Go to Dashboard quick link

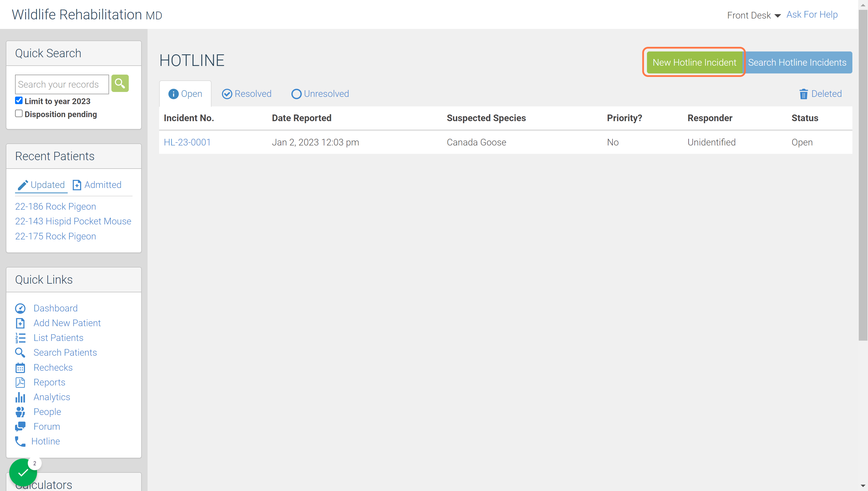coord(56,308)
